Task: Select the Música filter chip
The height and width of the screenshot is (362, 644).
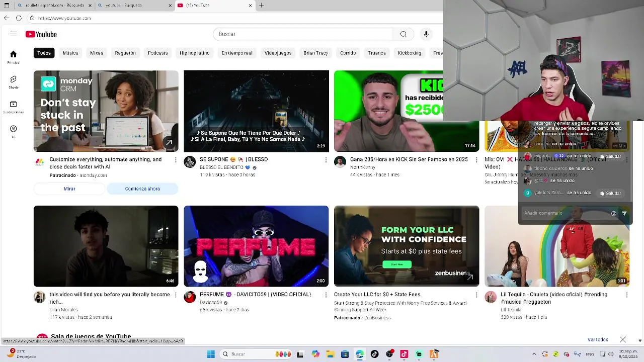Action: click(x=70, y=53)
